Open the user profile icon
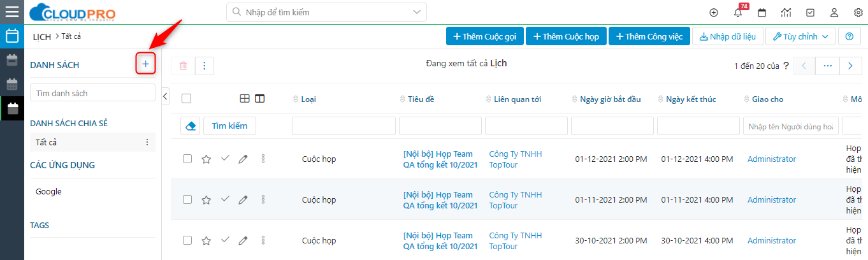This screenshot has width=868, height=260. (x=834, y=13)
